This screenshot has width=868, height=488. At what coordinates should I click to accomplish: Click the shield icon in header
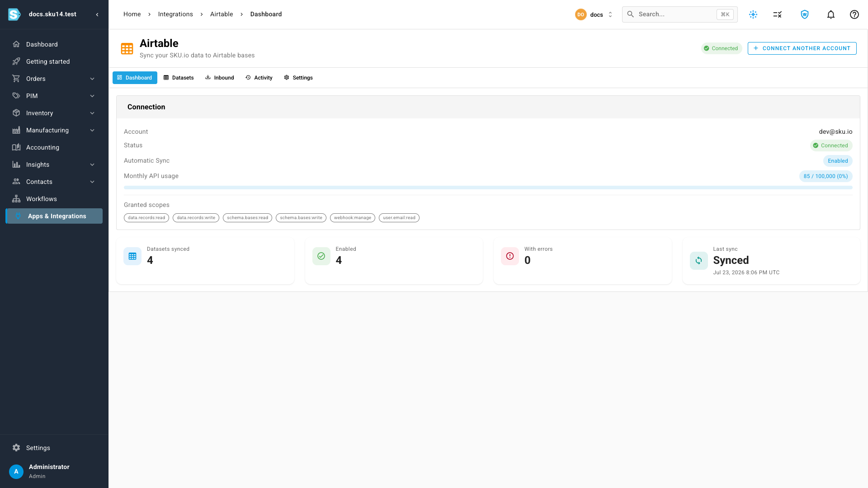point(805,14)
